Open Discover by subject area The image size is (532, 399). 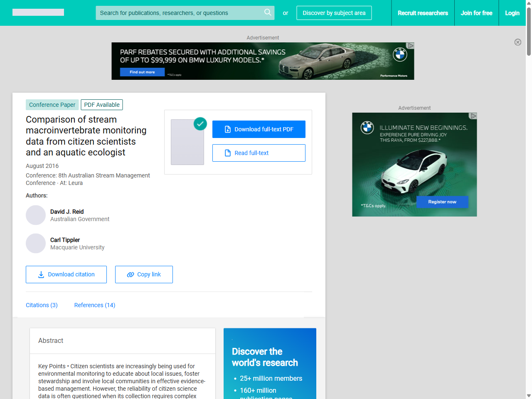point(334,13)
